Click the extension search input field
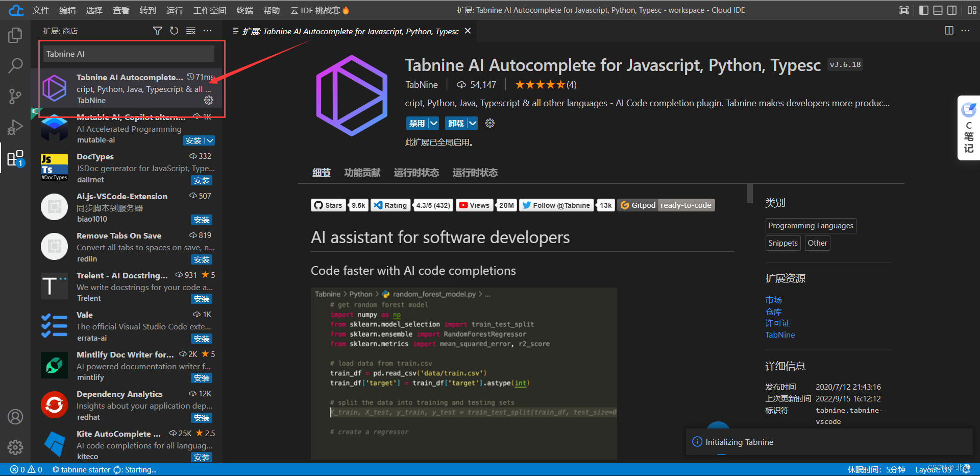The height and width of the screenshot is (476, 980). tap(129, 54)
